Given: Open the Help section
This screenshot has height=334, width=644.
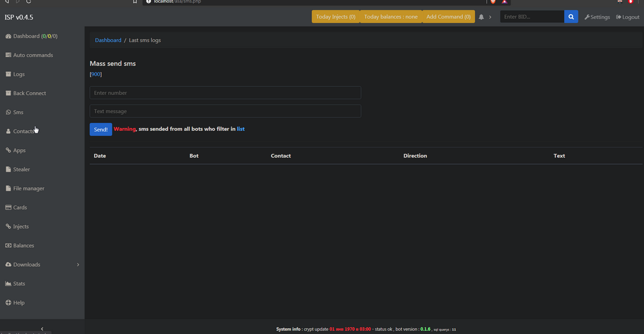Looking at the screenshot, I should (x=18, y=303).
